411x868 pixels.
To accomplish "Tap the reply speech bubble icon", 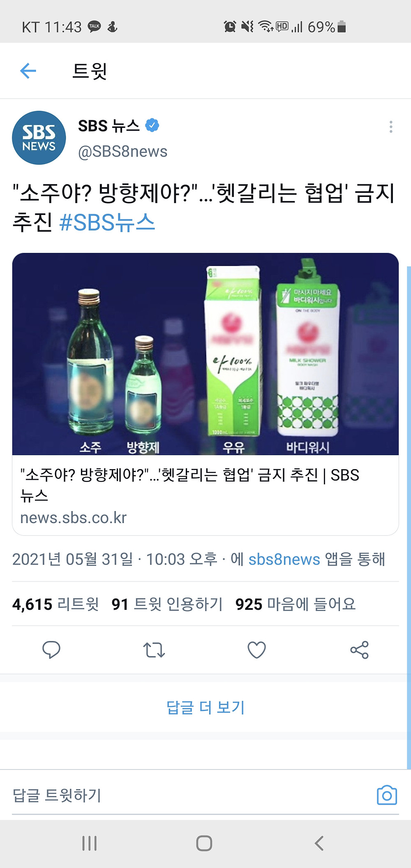I will (51, 650).
